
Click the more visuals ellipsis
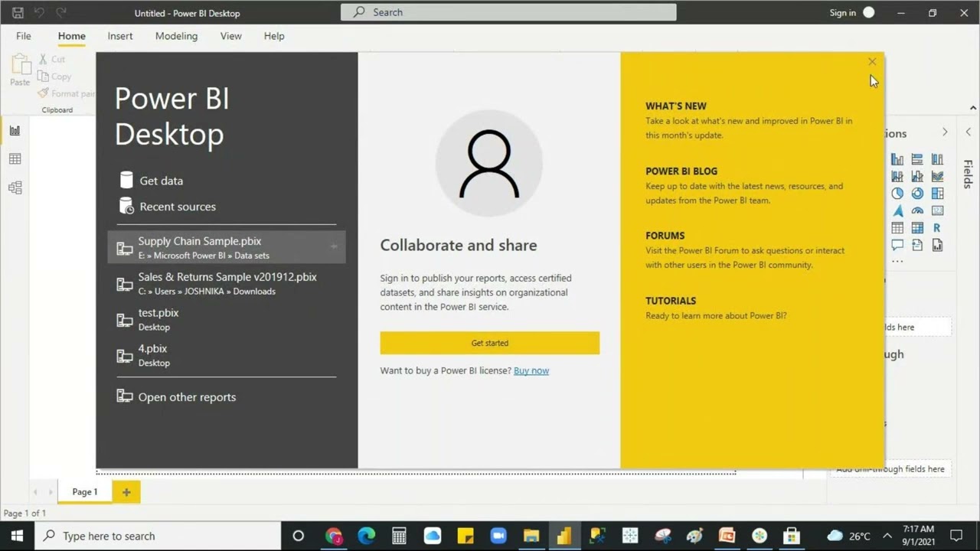897,261
